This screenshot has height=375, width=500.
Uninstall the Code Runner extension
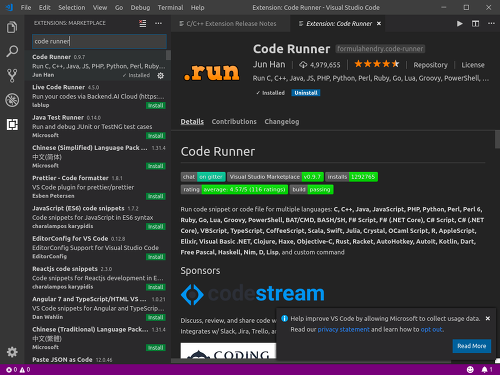coord(306,93)
